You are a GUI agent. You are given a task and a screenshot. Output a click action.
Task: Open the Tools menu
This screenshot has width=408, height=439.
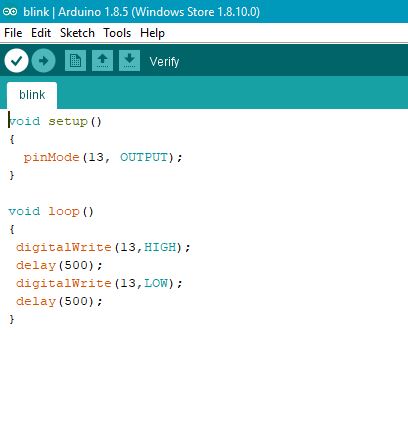point(117,33)
